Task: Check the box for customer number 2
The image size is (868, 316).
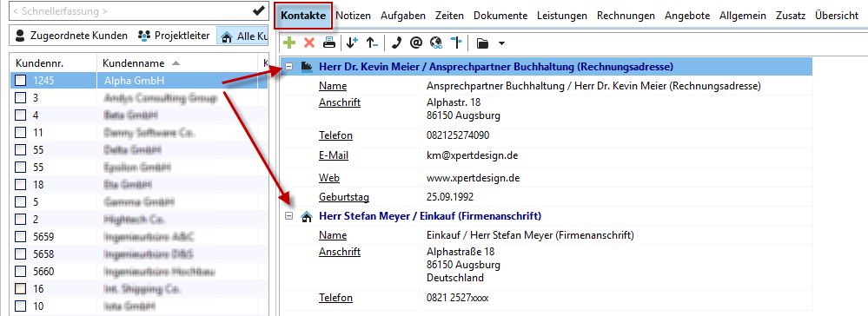Action: tap(21, 219)
